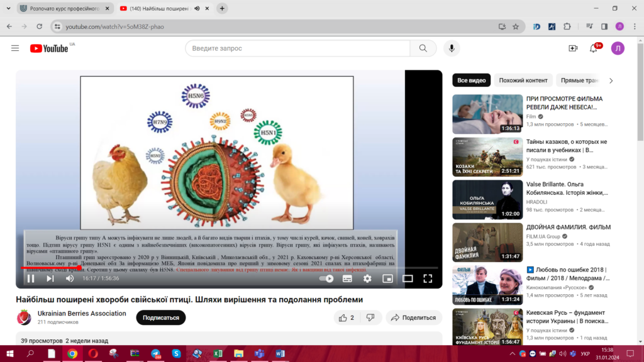Toggle subtitles on the video
Viewport: 644px width, 362px height.
[x=347, y=278]
